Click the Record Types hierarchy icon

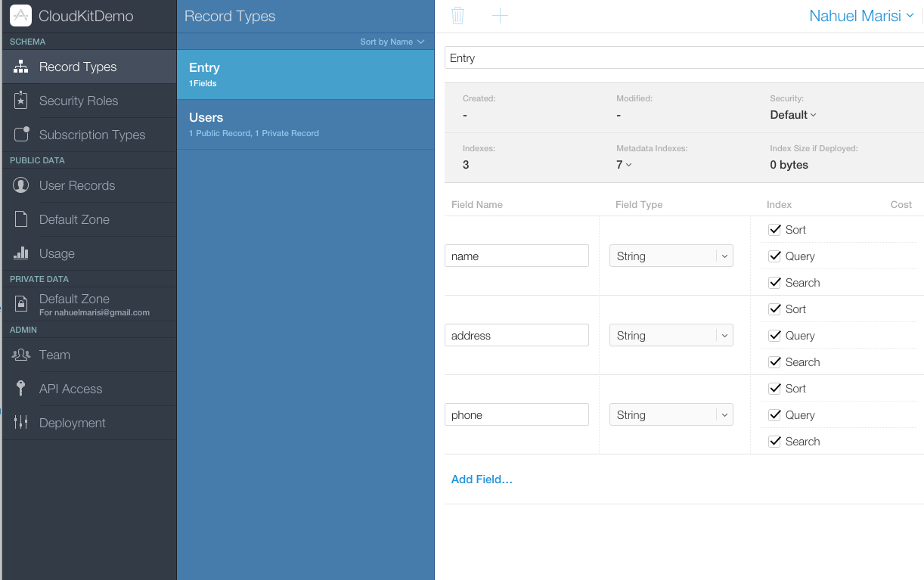click(x=21, y=67)
